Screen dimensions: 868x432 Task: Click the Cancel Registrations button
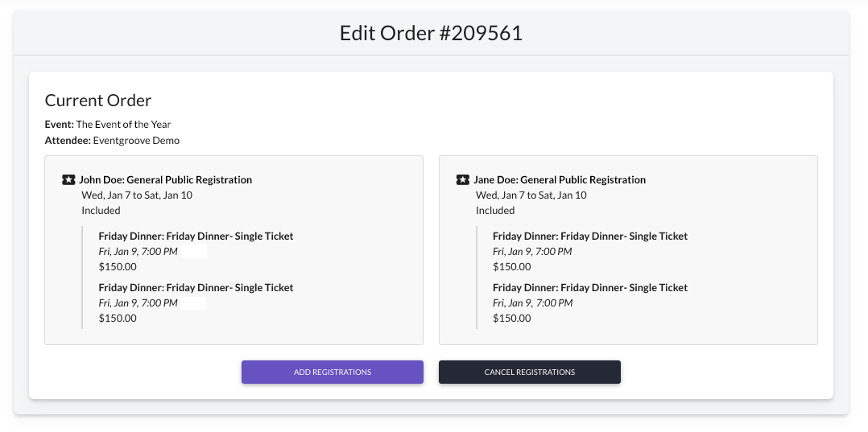[x=530, y=372]
